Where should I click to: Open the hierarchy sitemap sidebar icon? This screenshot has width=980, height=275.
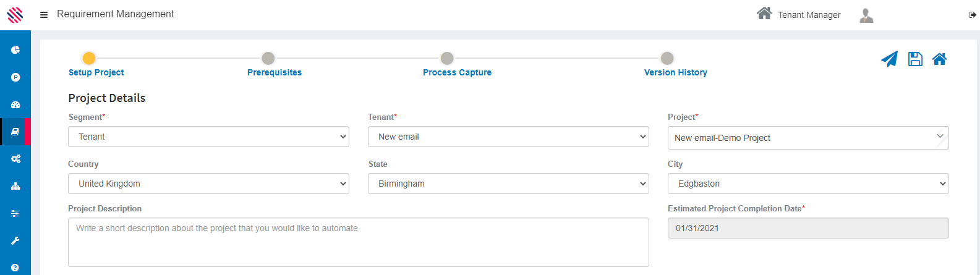(x=15, y=186)
